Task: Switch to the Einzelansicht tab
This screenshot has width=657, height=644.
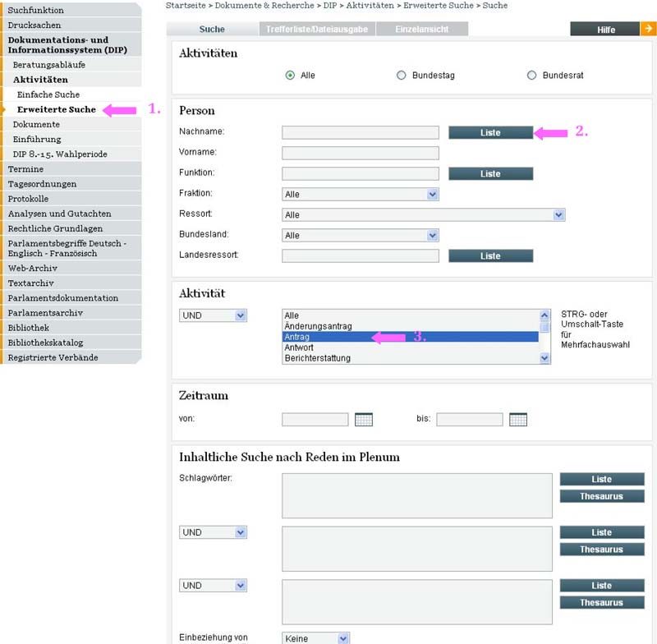Action: pyautogui.click(x=422, y=30)
